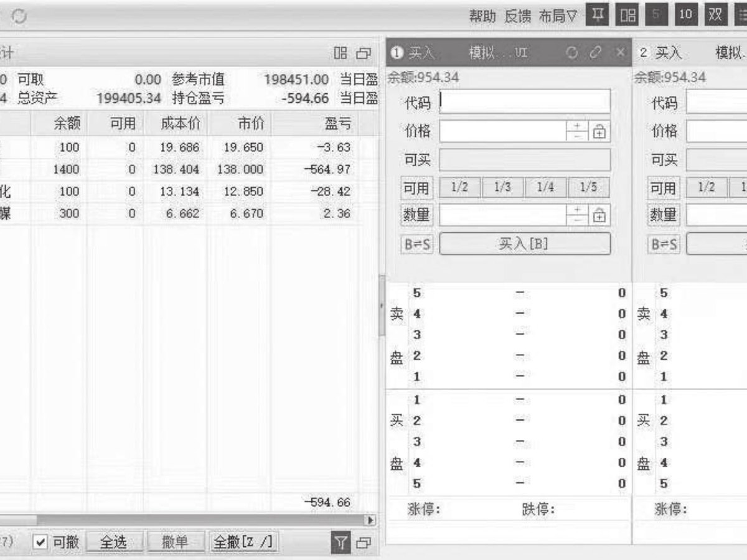
Task: Click the grid layout icon in holdings header
Action: click(341, 54)
